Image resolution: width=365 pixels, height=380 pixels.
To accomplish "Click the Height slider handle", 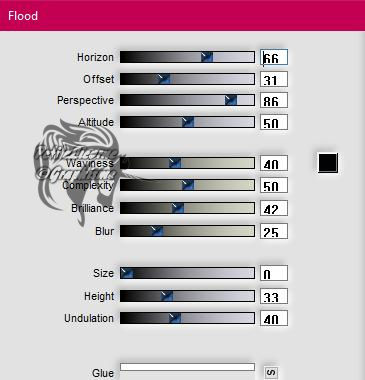I will pos(167,296).
